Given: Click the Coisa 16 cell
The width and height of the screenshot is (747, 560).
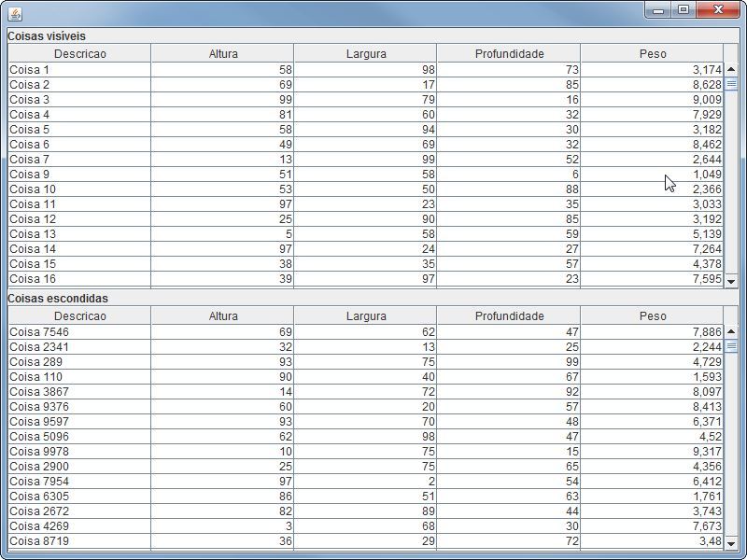Looking at the screenshot, I should click(x=79, y=278).
